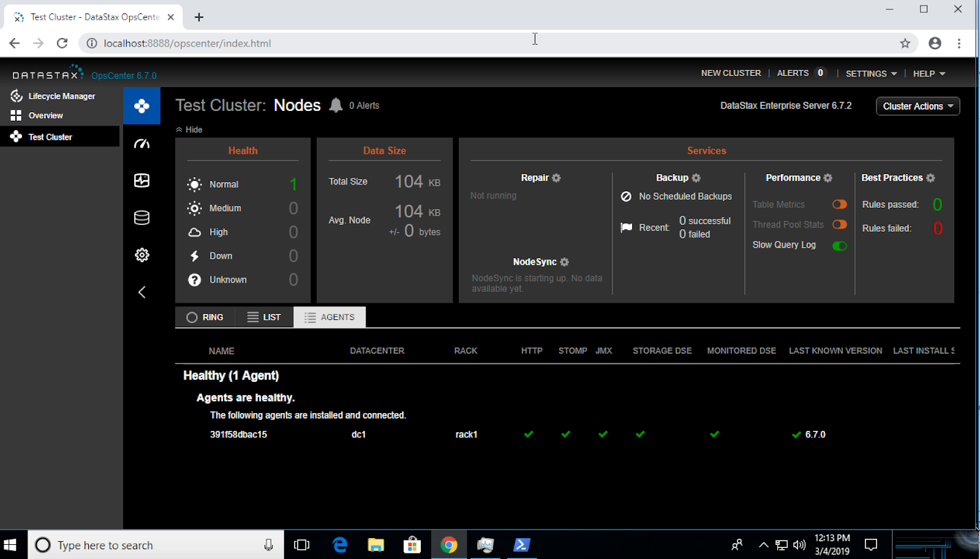Open File Explorer from the taskbar
Viewport: 980px width, 559px height.
click(375, 545)
